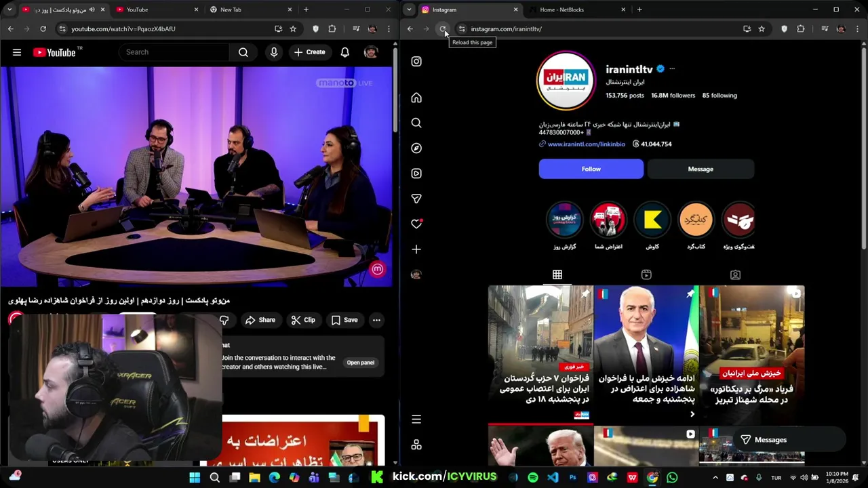Click the YouTube search magnifier button

243,52
